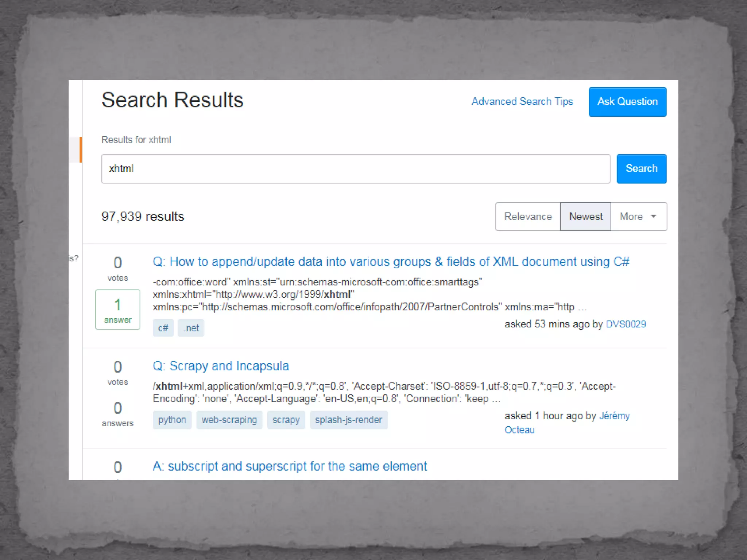
Task: Open the splash-js-render tag
Action: tap(348, 420)
